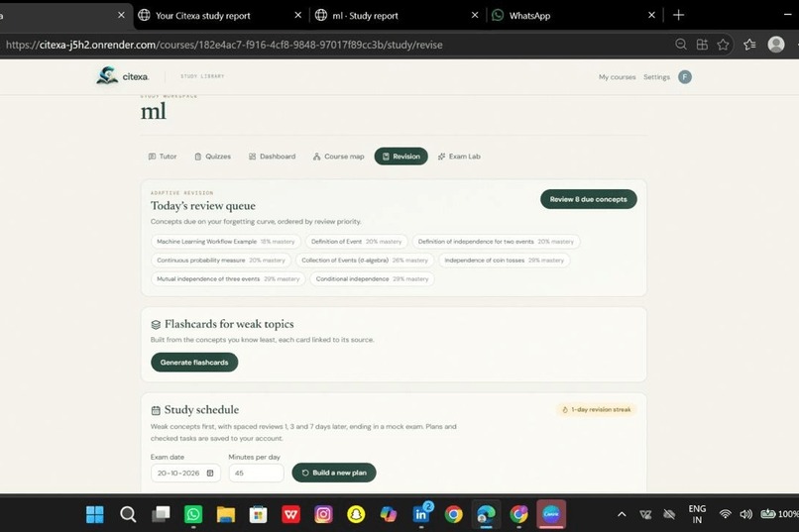The image size is (799, 532).
Task: Select the Revision tab
Action: (x=401, y=157)
